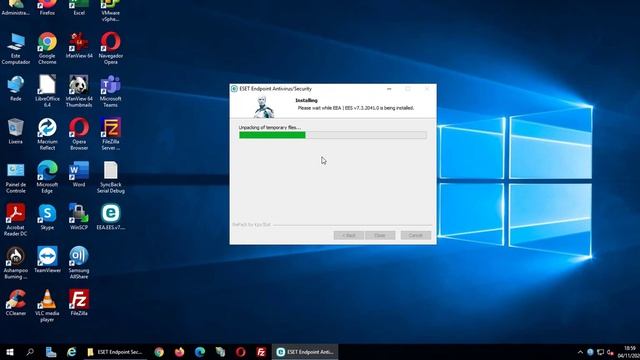The width and height of the screenshot is (640, 360).
Task: Click Chrome icon in the taskbar
Action: pos(159,352)
